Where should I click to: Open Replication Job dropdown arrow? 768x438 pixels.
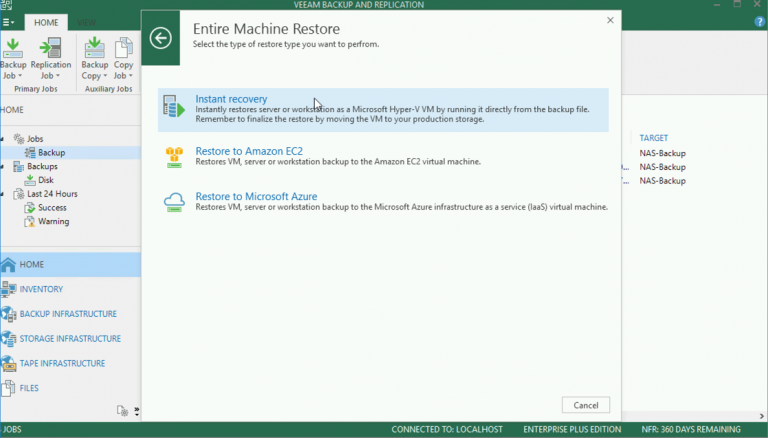coord(57,76)
